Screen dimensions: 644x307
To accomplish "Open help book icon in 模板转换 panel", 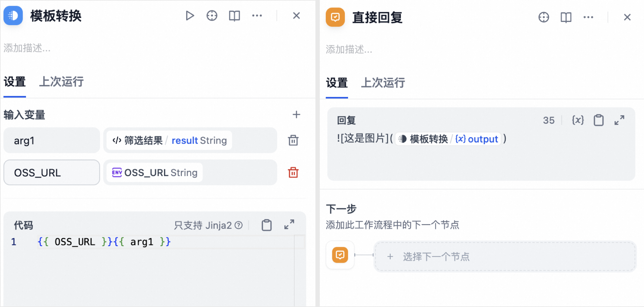I will (234, 16).
